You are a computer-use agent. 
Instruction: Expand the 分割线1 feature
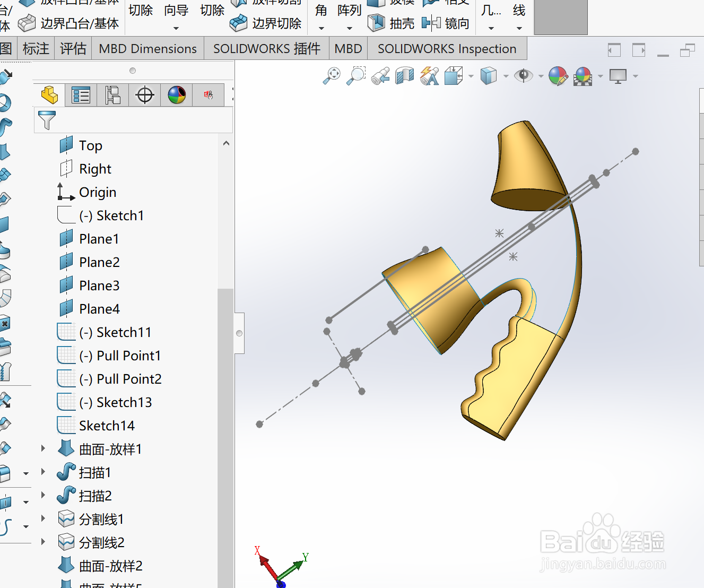[x=44, y=518]
